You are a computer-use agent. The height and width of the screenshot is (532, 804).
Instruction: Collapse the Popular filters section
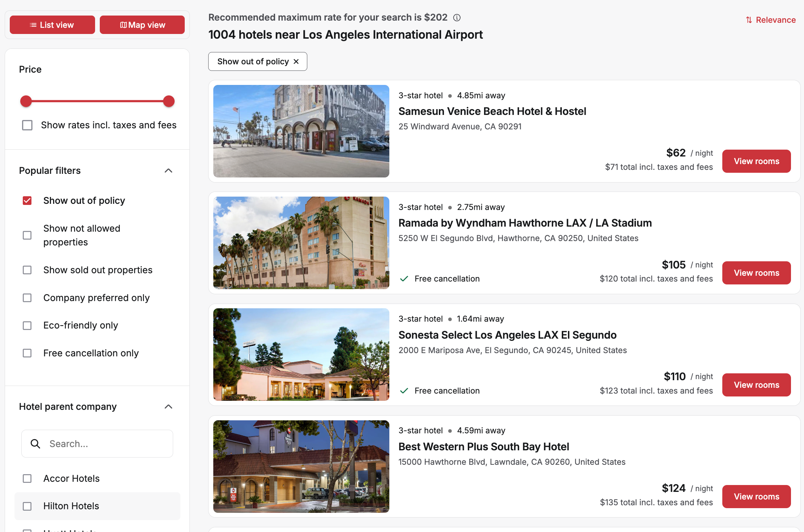coord(168,171)
